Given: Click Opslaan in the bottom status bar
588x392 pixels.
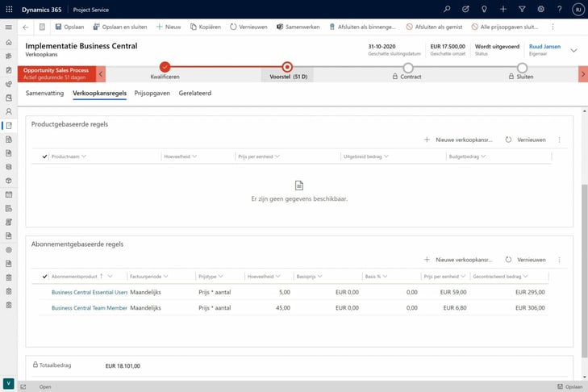Looking at the screenshot, I should click(570, 386).
